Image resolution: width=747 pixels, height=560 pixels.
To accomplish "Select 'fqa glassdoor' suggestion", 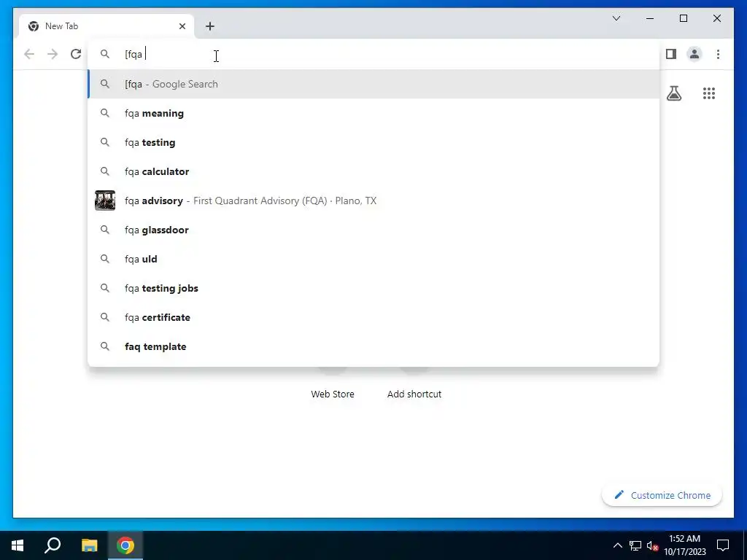I will click(x=373, y=230).
